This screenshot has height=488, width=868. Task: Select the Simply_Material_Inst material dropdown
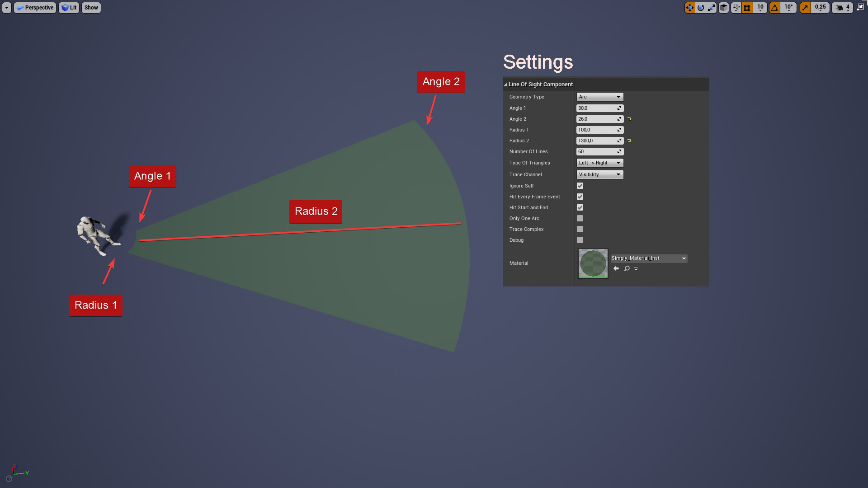[x=648, y=258]
